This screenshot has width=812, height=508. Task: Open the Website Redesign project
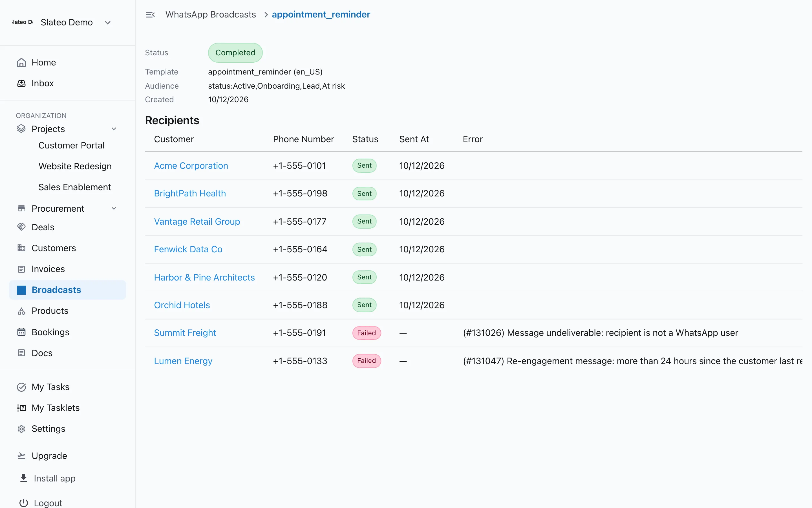[x=75, y=166]
